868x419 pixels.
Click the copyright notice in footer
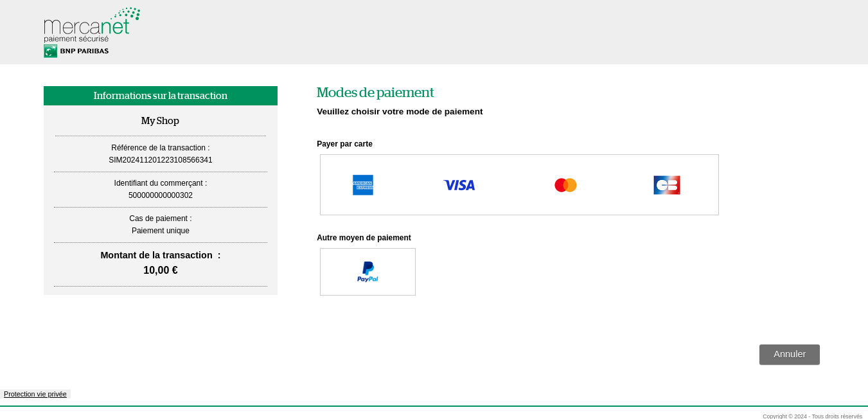click(812, 416)
